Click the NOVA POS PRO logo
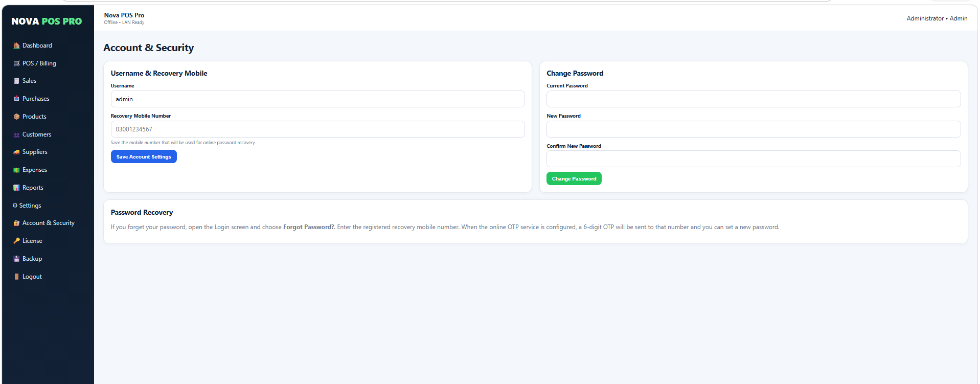 click(x=47, y=21)
